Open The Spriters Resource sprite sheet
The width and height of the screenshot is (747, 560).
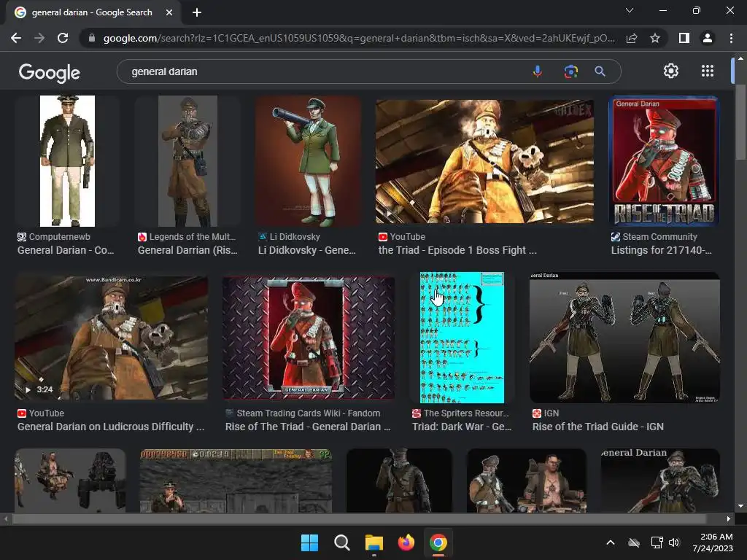point(462,338)
